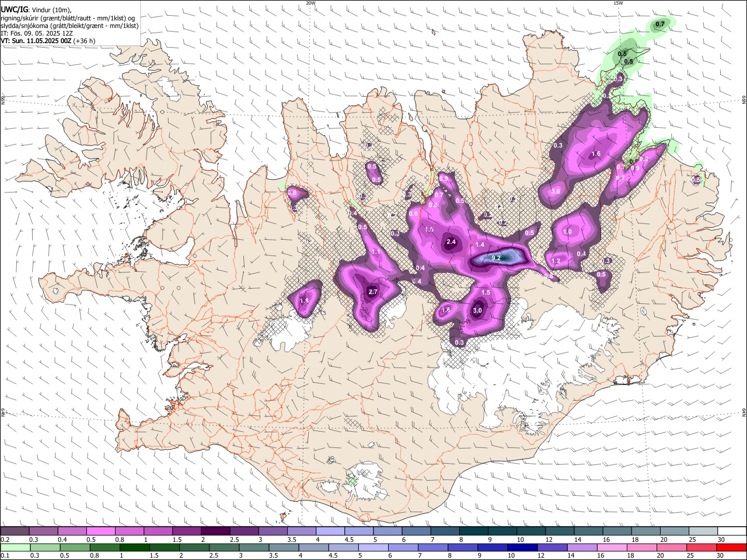The width and height of the screenshot is (747, 560).
Task: Click the dark teal legend swatch labeled 8
Action: point(473,531)
